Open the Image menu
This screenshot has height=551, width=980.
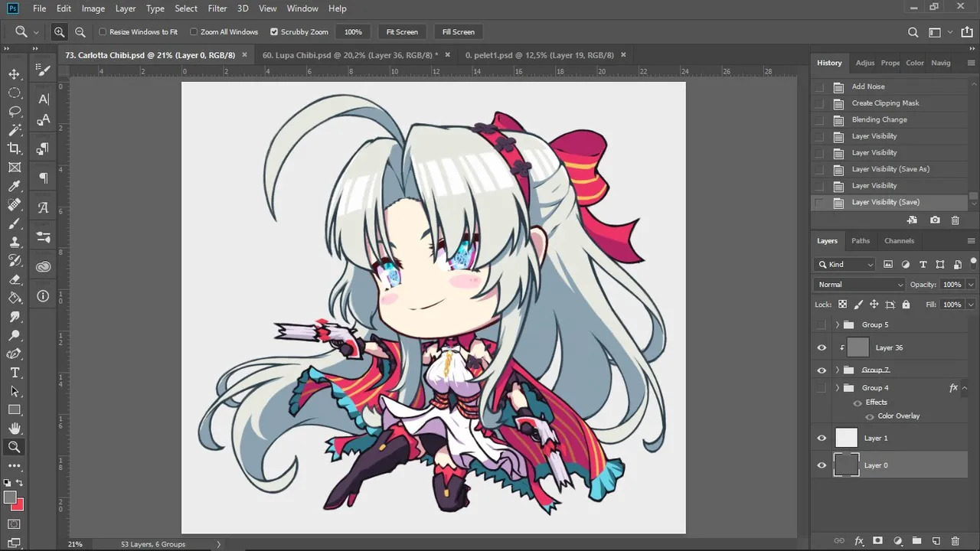[x=93, y=8]
